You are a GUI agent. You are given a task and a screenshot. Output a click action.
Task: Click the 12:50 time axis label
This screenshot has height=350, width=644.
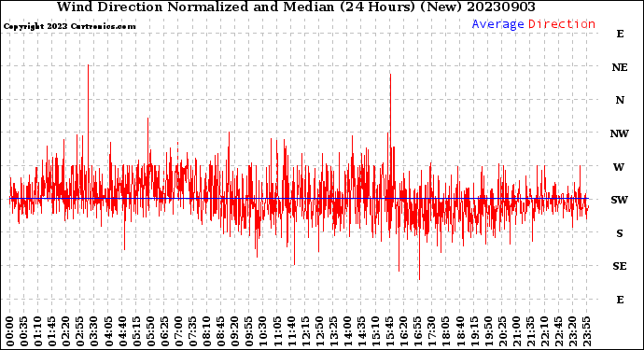[x=319, y=331]
